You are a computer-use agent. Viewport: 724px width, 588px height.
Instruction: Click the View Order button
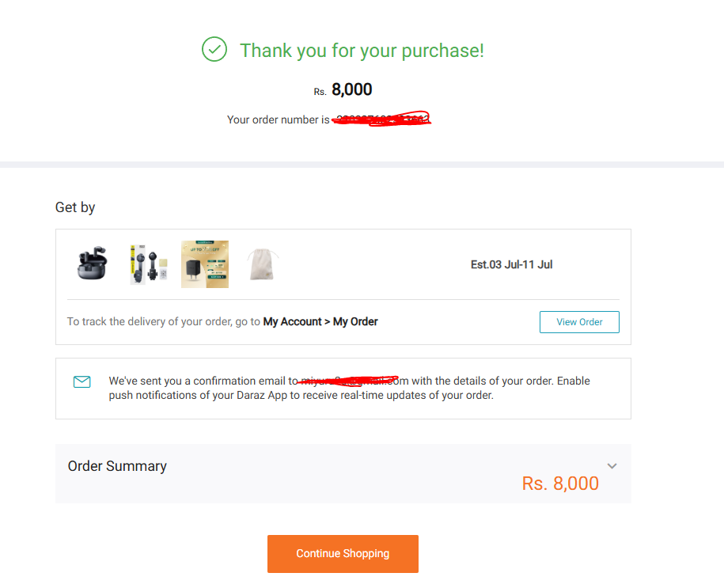click(x=579, y=322)
